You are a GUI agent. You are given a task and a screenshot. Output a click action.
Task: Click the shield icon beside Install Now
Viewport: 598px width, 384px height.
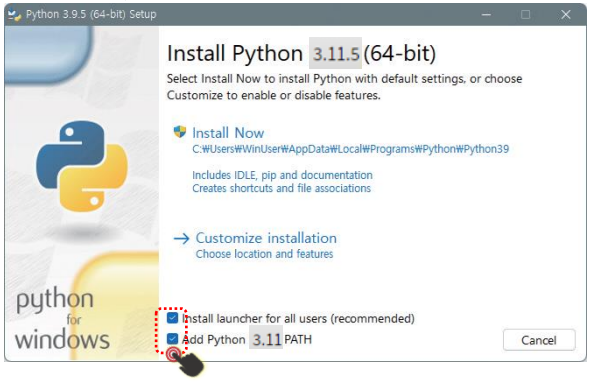click(x=180, y=132)
